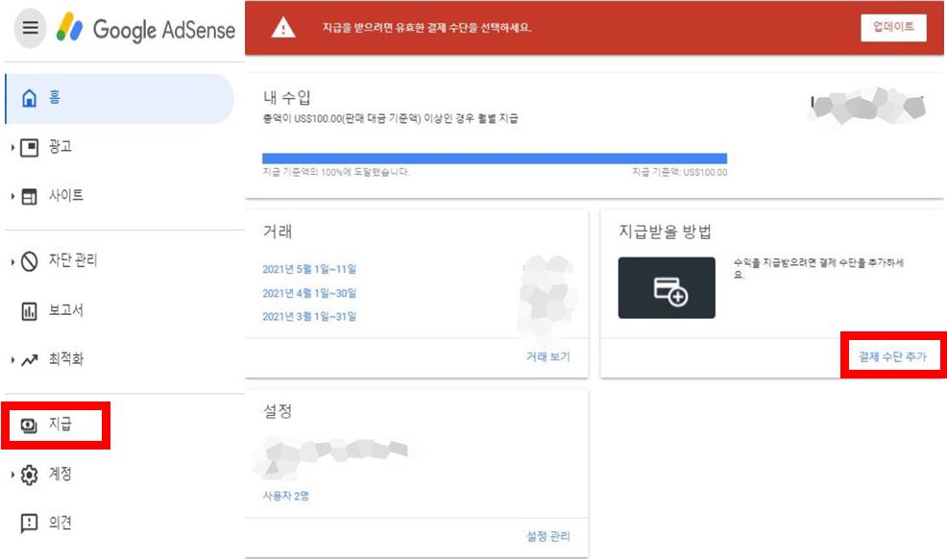Screen dimensions: 947x560
Task: Click the blue earnings progress bar
Action: tap(495, 155)
